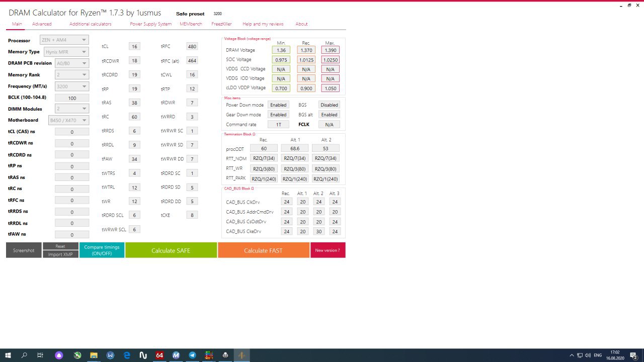The width and height of the screenshot is (644, 362).
Task: Click the tCL (CAS) ns input
Action: point(72,132)
